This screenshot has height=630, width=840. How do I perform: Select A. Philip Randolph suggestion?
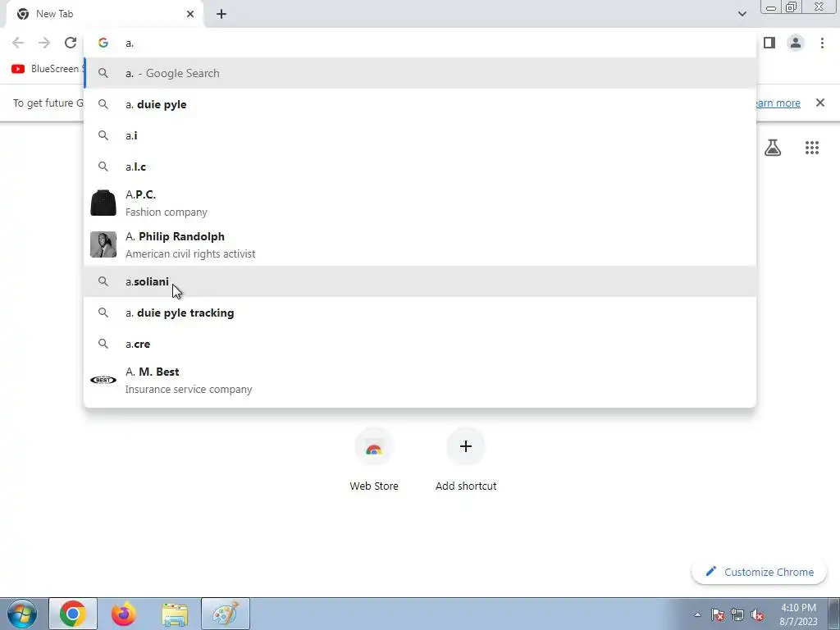[x=420, y=244]
